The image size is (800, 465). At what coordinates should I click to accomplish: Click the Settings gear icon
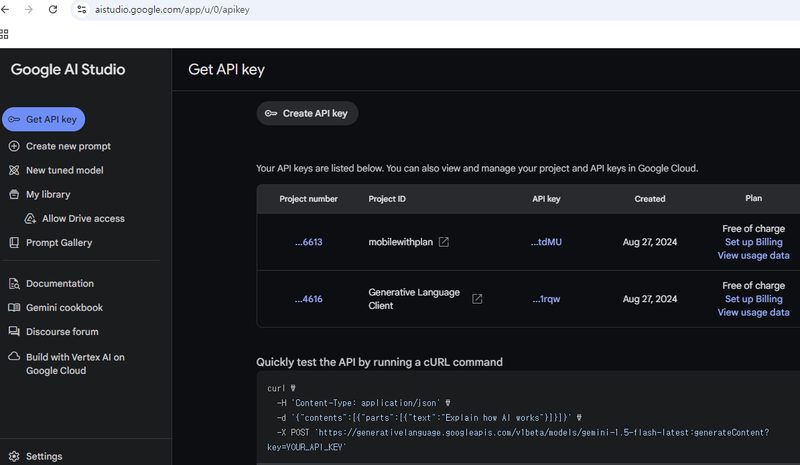click(x=14, y=456)
